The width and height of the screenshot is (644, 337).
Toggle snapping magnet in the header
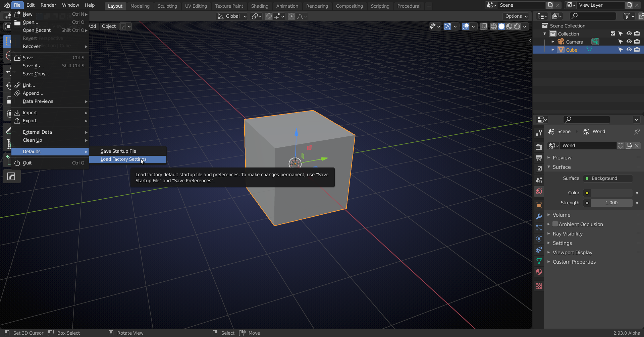coord(269,16)
